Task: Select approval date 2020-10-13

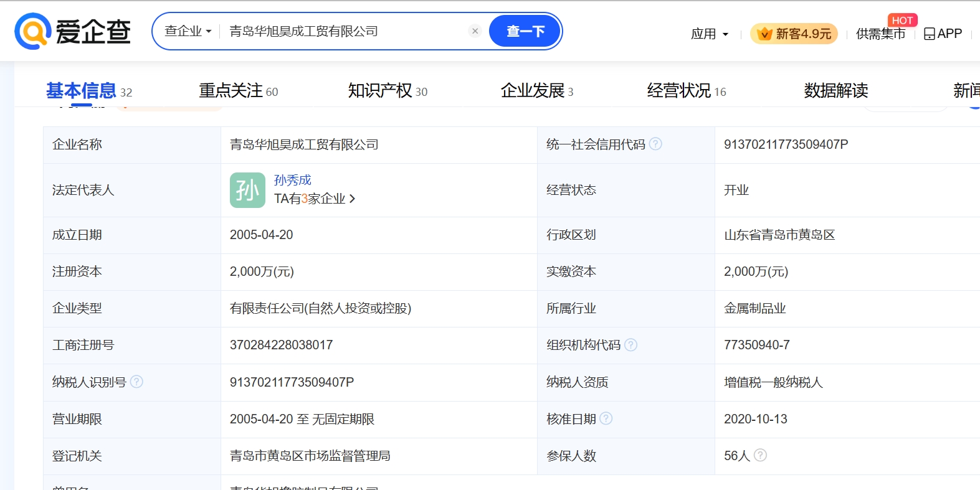Action: pyautogui.click(x=756, y=419)
